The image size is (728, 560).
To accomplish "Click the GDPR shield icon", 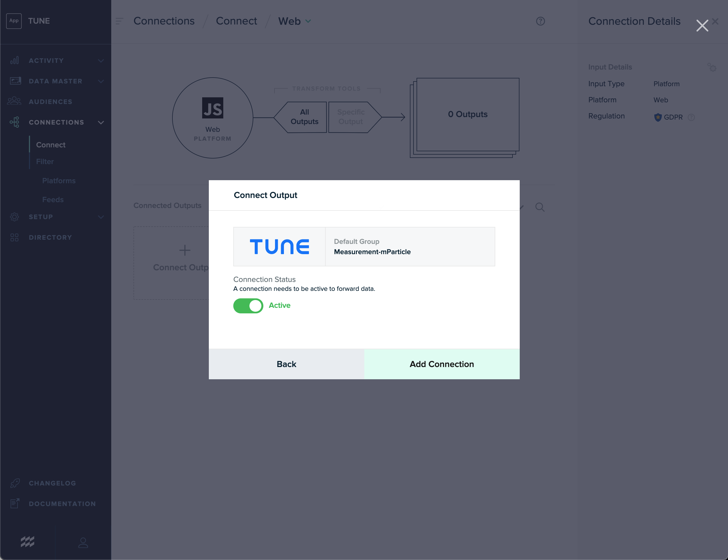I will (x=658, y=117).
